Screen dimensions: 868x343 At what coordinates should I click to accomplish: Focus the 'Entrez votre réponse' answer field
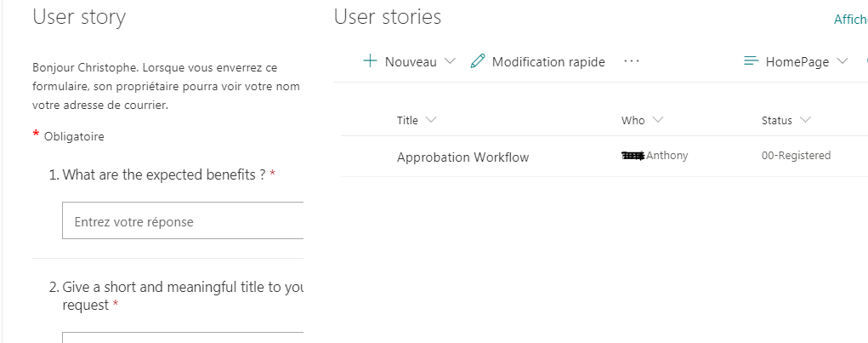point(183,221)
